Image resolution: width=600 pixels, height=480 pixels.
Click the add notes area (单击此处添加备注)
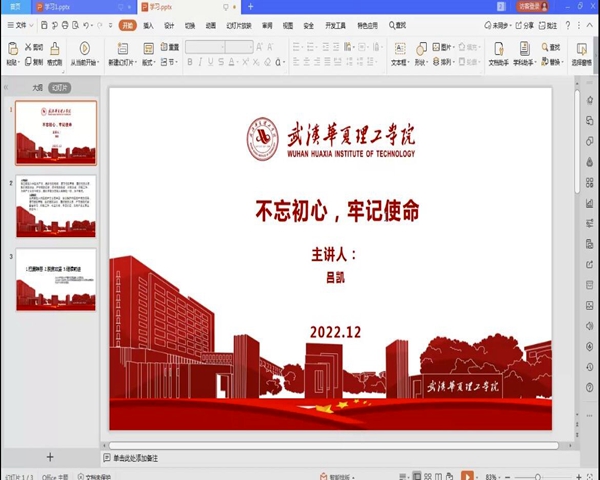pos(135,458)
